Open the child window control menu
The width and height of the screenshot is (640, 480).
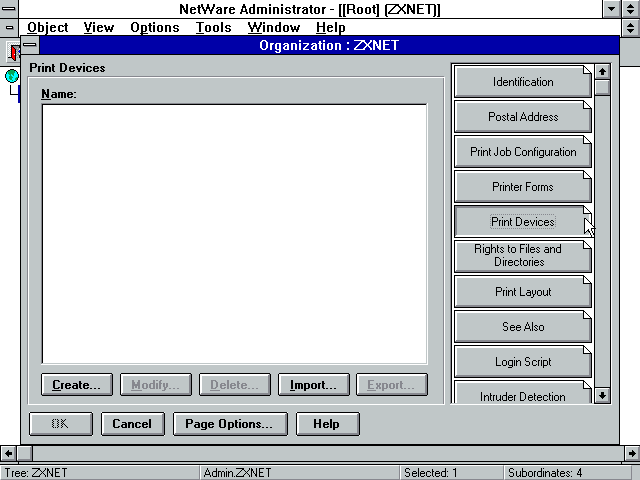click(9, 27)
